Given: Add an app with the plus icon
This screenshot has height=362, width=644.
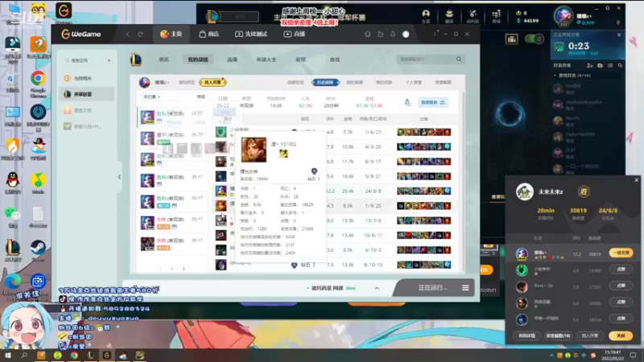Looking at the screenshot, I should coord(109,60).
